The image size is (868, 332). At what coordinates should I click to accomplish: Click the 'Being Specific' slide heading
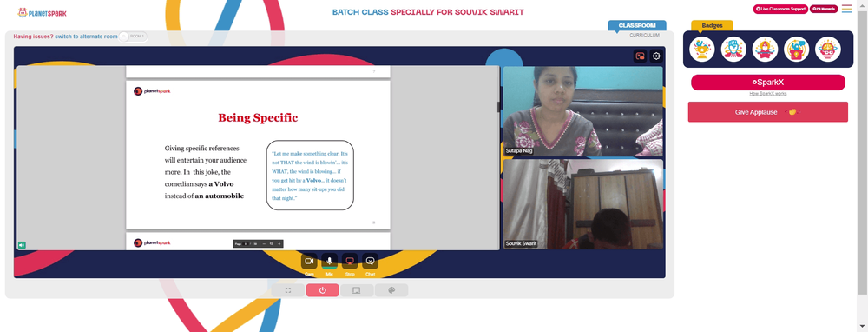(x=258, y=117)
